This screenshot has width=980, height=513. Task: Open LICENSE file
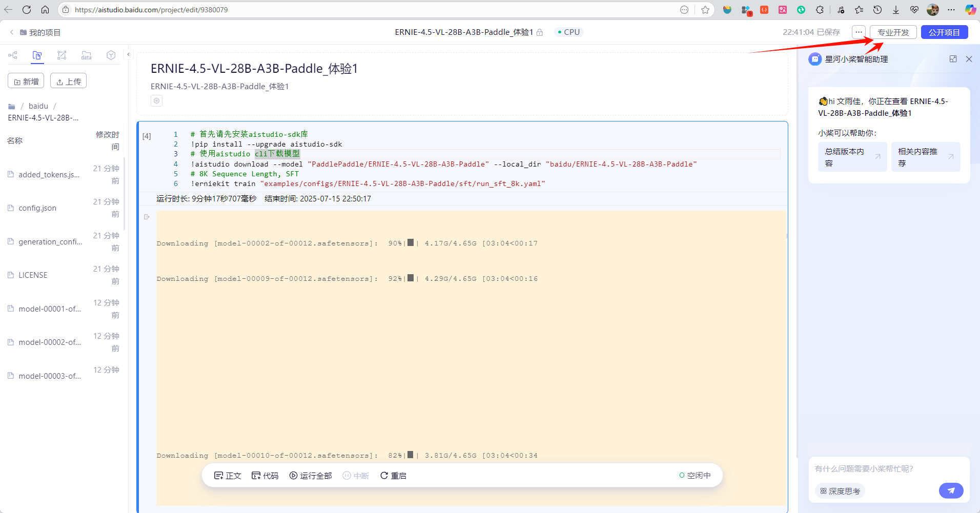tap(33, 275)
